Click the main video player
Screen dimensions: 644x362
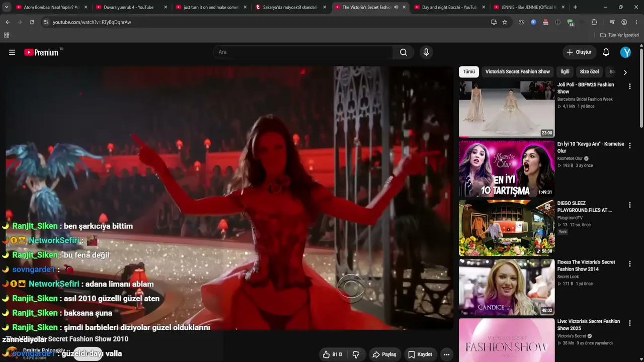(229, 198)
